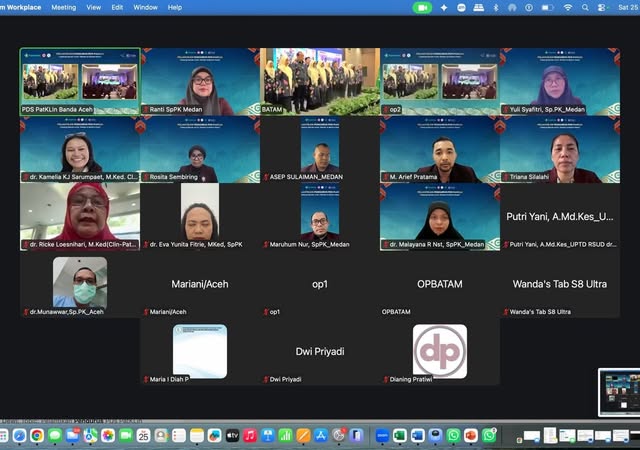Image resolution: width=640 pixels, height=450 pixels.
Task: Open Notes from the Dock
Action: pos(197,436)
